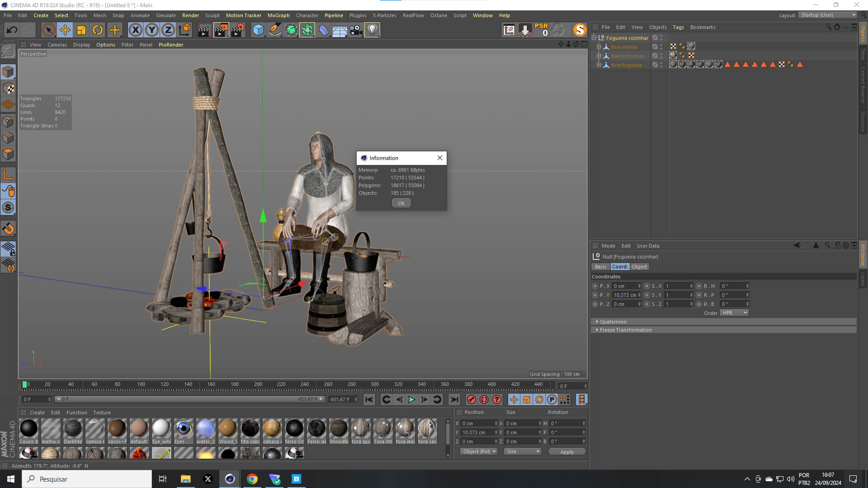Viewport: 868px width, 488px height.
Task: Click the Apply button in coordinates
Action: click(x=567, y=451)
